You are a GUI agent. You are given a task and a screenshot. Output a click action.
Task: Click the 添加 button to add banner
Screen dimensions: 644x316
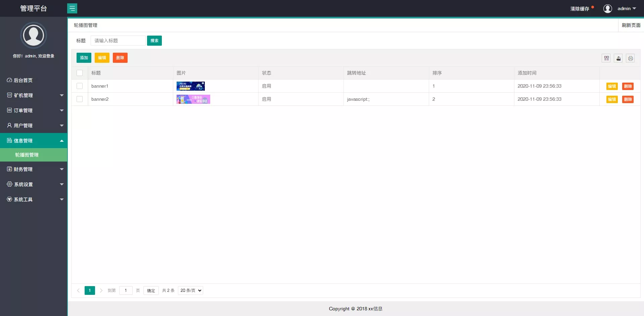(84, 57)
